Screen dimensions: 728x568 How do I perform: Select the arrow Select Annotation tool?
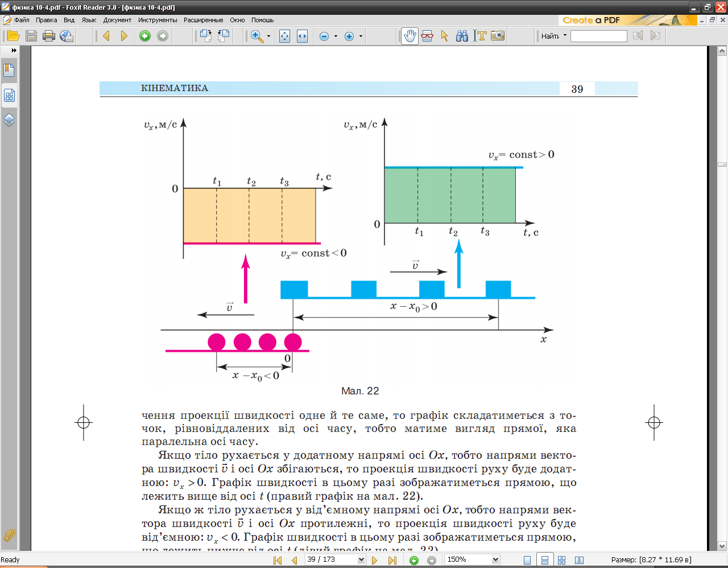tap(445, 36)
